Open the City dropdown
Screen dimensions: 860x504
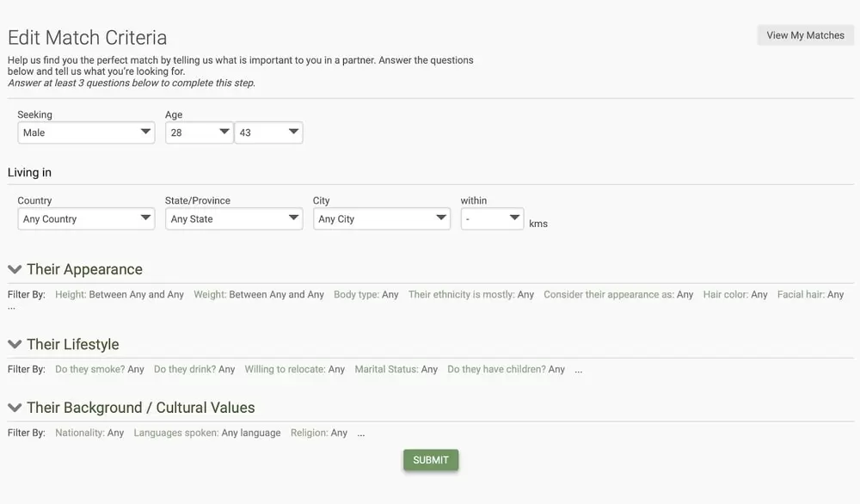pyautogui.click(x=382, y=218)
